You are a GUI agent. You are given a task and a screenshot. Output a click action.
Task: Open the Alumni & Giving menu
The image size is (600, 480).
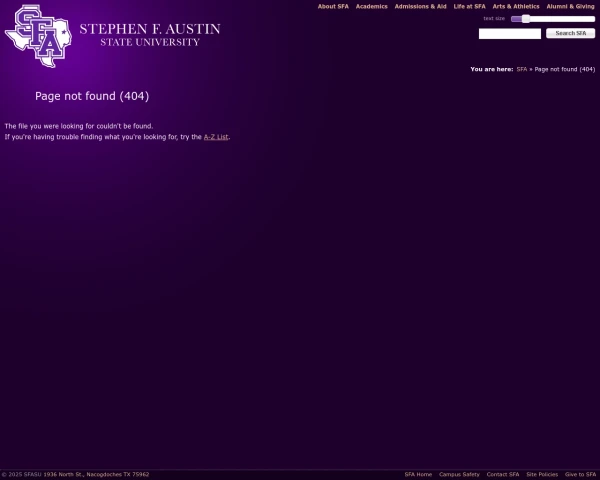click(571, 7)
